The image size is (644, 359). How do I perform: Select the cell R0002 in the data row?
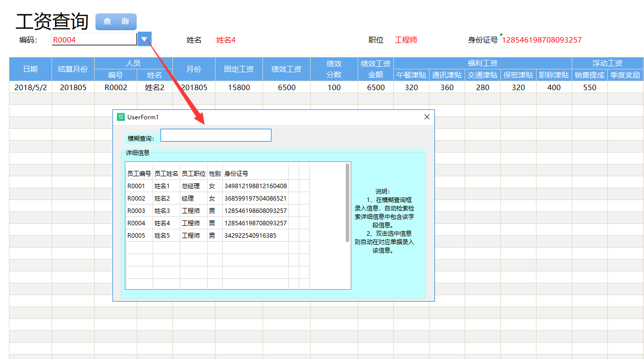click(x=116, y=87)
